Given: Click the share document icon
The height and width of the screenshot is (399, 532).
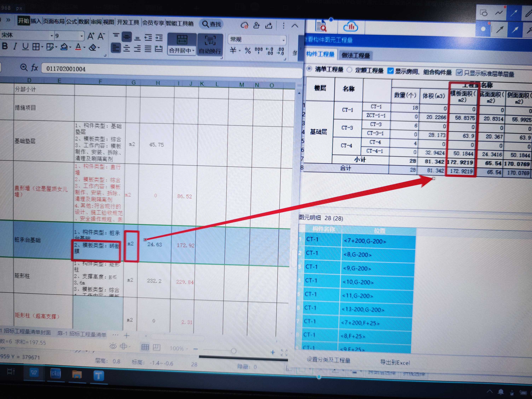Looking at the screenshot, I should tap(269, 25).
